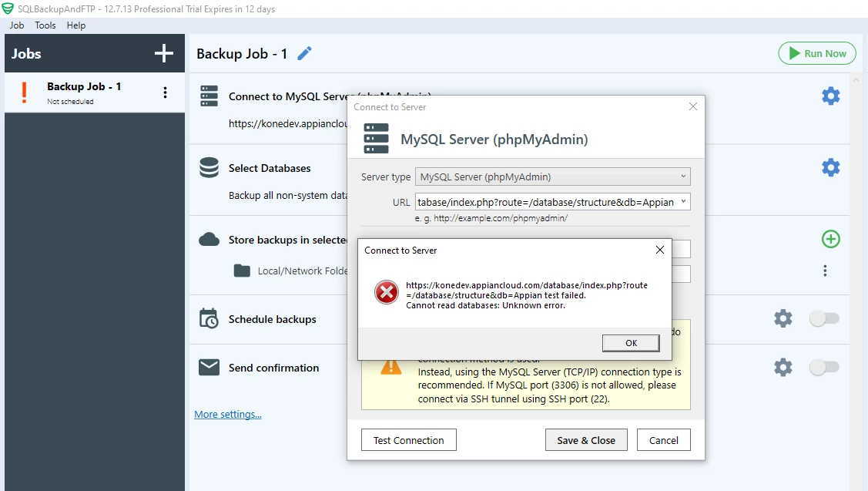The image size is (868, 491).
Task: Click inside the URL text field
Action: point(546,202)
